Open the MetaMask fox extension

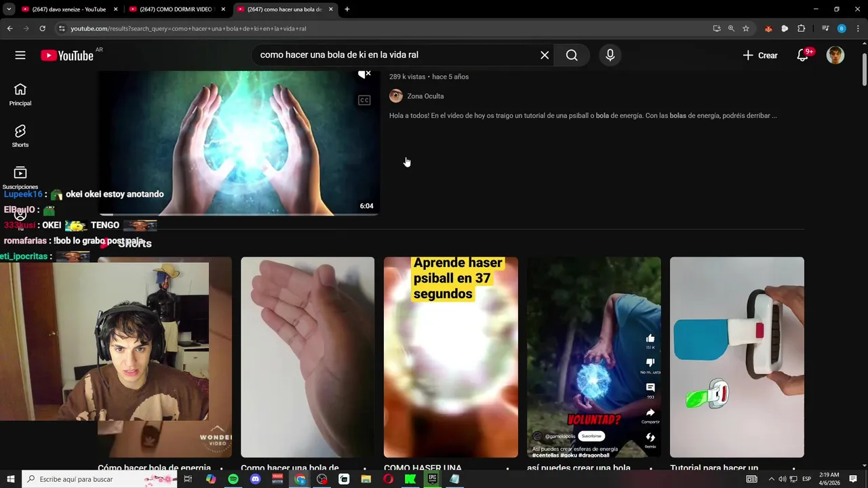pos(768,28)
